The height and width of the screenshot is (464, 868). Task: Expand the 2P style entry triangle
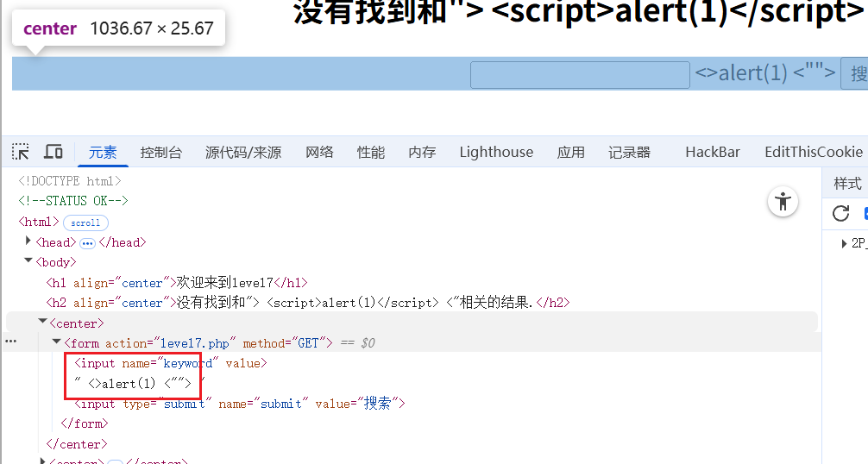coord(844,243)
